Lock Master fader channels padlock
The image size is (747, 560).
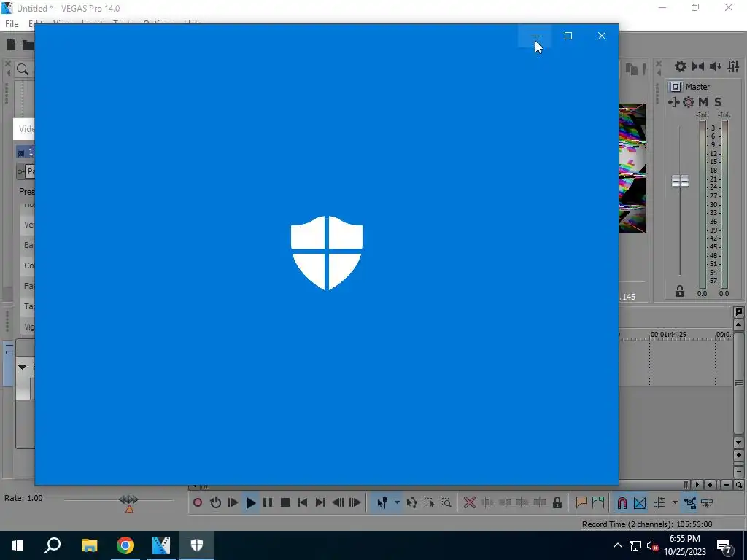pos(680,291)
